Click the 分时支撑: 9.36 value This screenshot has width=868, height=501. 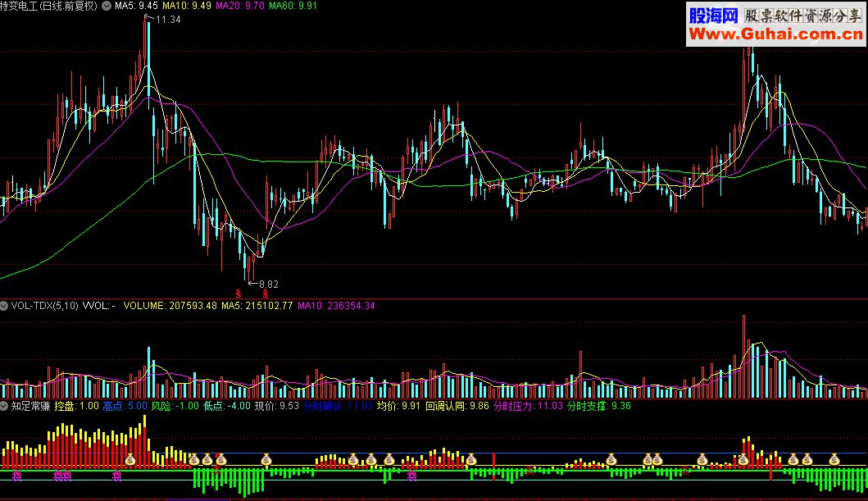(599, 406)
